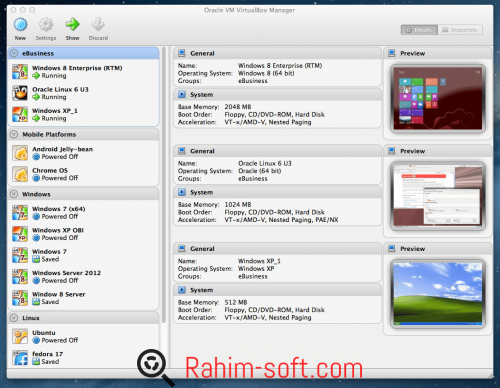The height and width of the screenshot is (388, 500).
Task: Click System icon under Windows 8 Enterprise
Action: coord(182,94)
